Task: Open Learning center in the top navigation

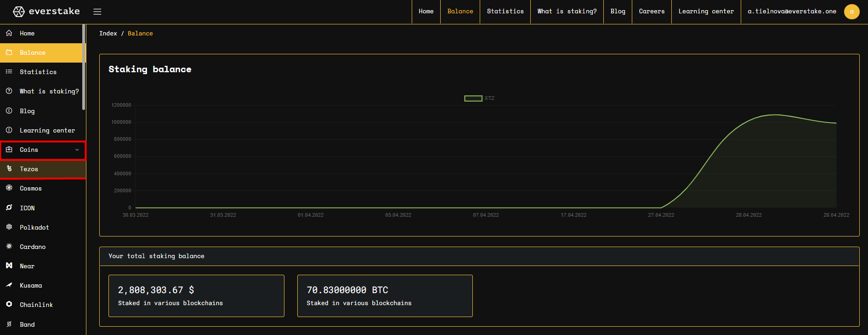Action: (706, 12)
